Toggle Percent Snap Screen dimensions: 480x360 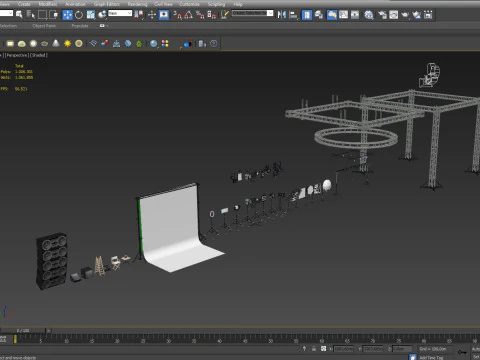point(200,14)
